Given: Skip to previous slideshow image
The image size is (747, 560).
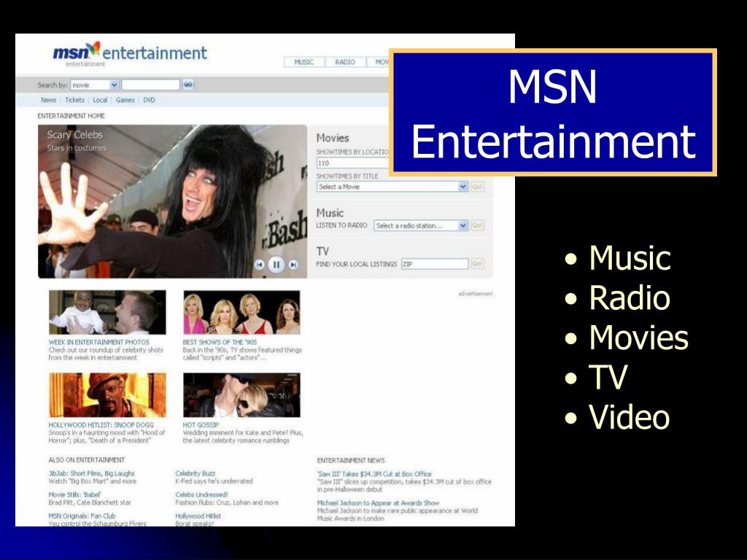Looking at the screenshot, I should click(x=259, y=265).
